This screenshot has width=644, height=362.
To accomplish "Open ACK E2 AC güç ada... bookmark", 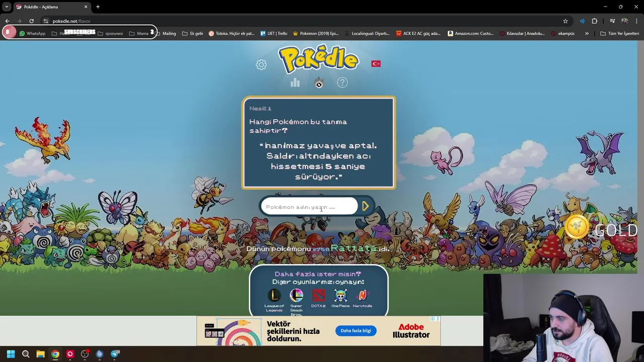I will [x=418, y=33].
